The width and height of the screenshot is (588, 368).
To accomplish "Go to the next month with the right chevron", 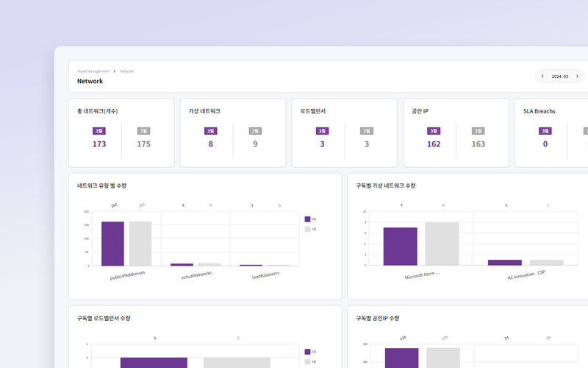I will pos(577,77).
